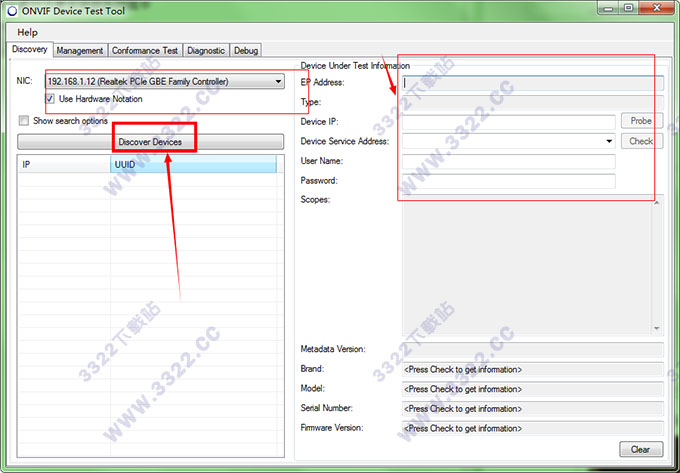This screenshot has height=473, width=680.
Task: Switch to the Management tab
Action: coord(80,50)
